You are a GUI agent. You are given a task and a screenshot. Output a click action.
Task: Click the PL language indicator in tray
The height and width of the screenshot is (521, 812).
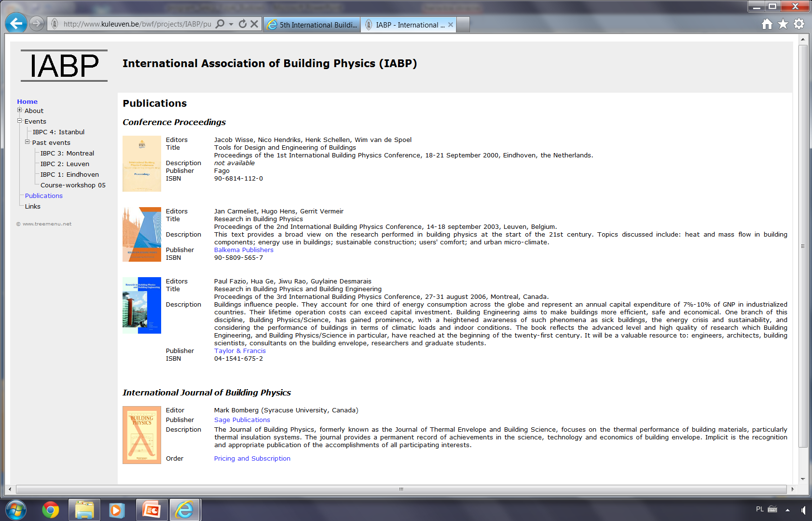pyautogui.click(x=759, y=509)
